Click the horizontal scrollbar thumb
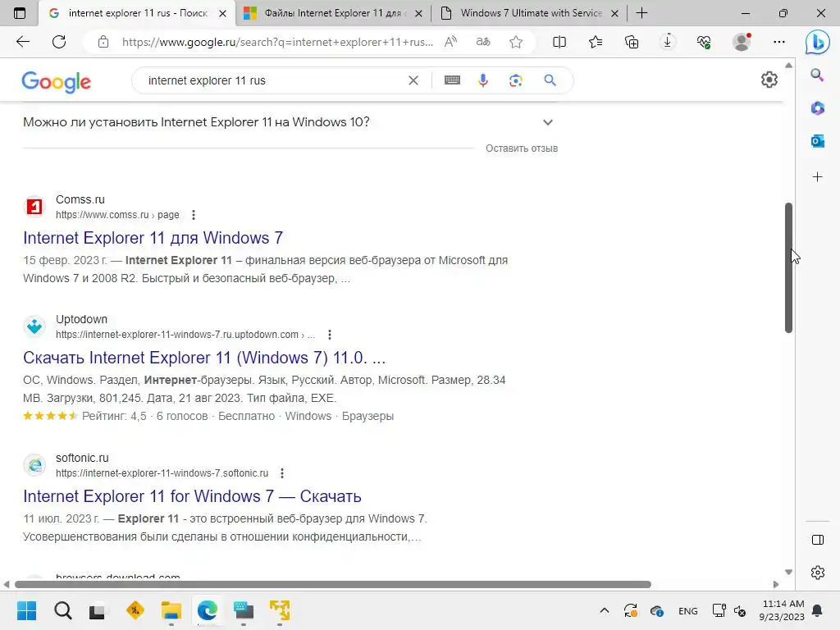 333,584
